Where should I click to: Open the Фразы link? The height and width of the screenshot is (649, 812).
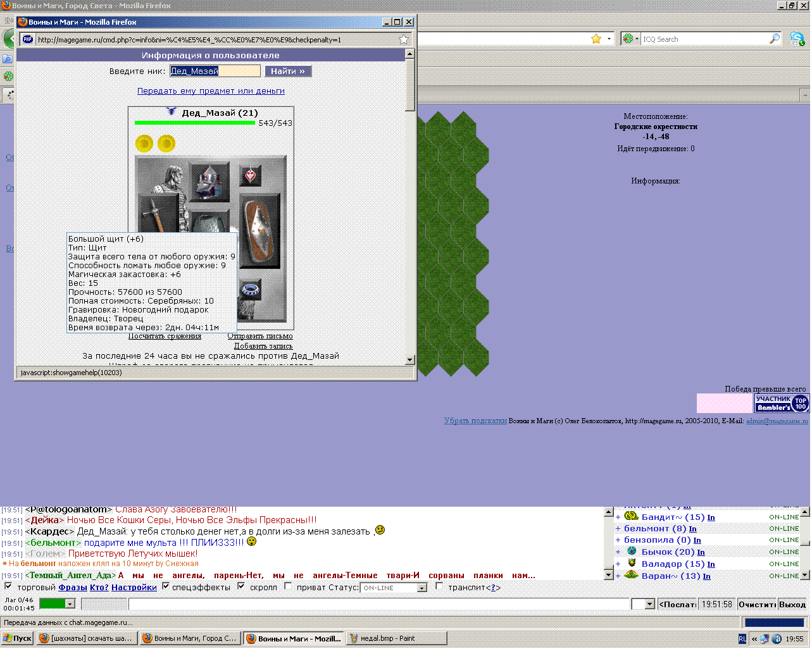point(73,587)
